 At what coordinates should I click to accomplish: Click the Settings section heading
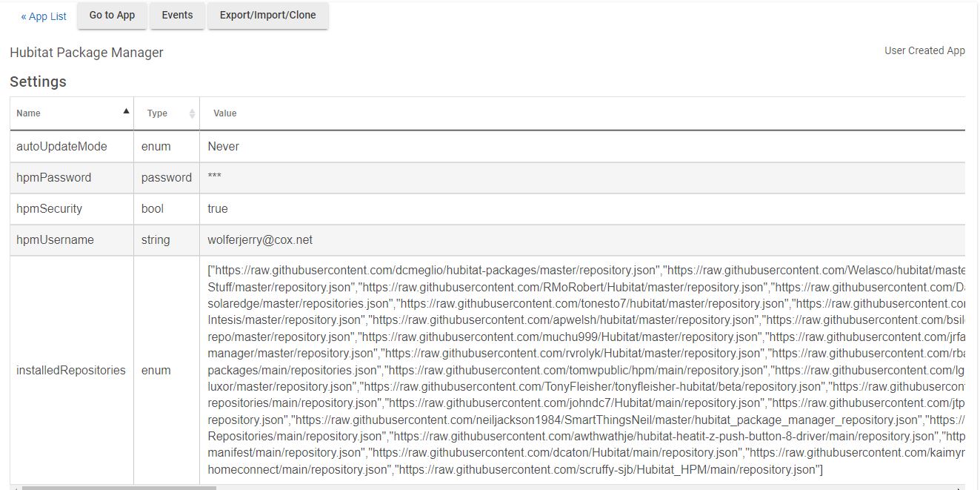point(38,82)
